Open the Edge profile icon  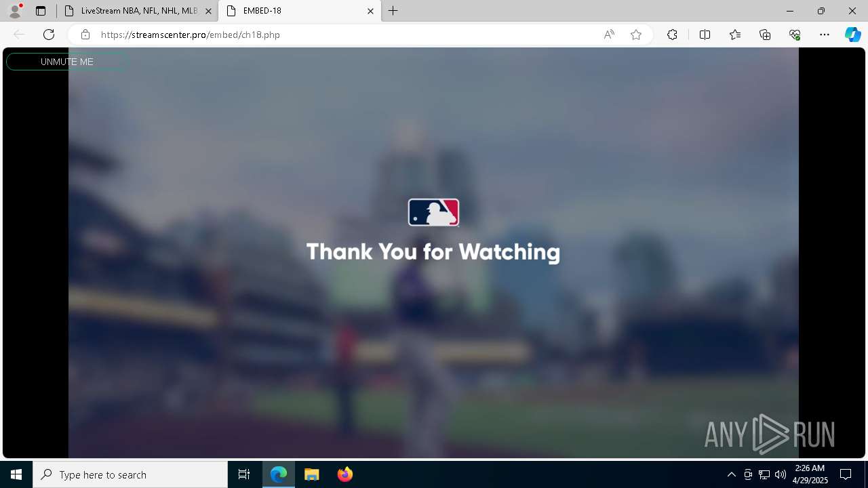tap(15, 11)
